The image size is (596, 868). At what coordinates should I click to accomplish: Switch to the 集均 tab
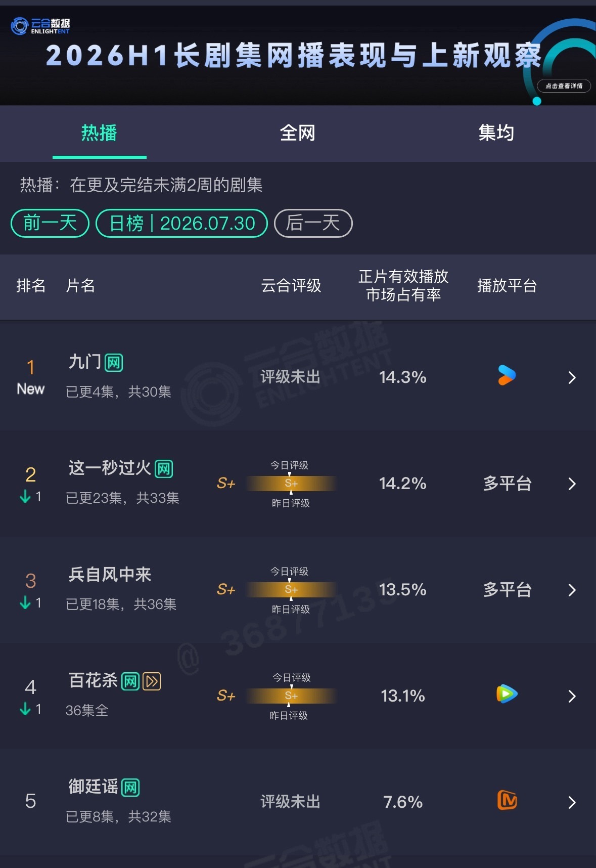pos(496,133)
